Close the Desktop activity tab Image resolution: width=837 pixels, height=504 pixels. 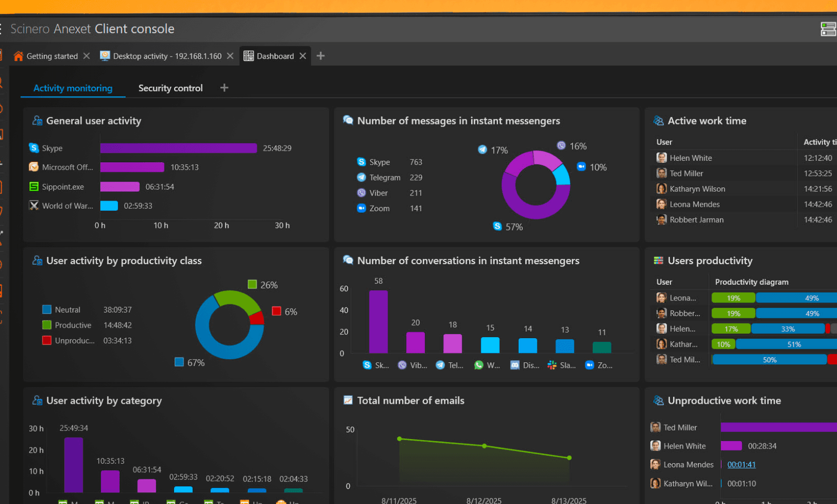point(230,56)
